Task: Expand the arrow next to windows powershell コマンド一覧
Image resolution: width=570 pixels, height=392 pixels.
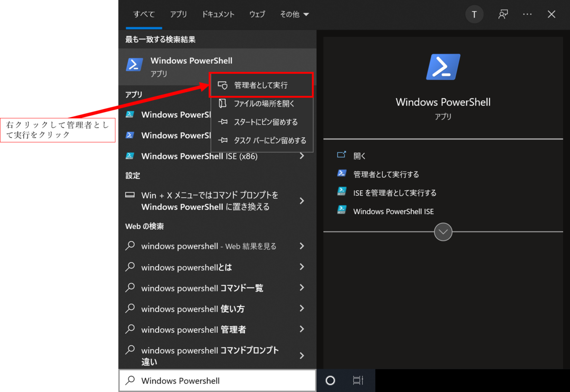Action: (x=302, y=287)
